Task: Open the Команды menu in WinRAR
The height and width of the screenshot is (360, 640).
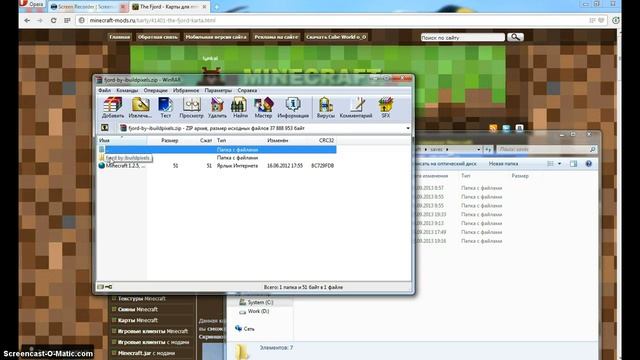Action: coord(127,90)
